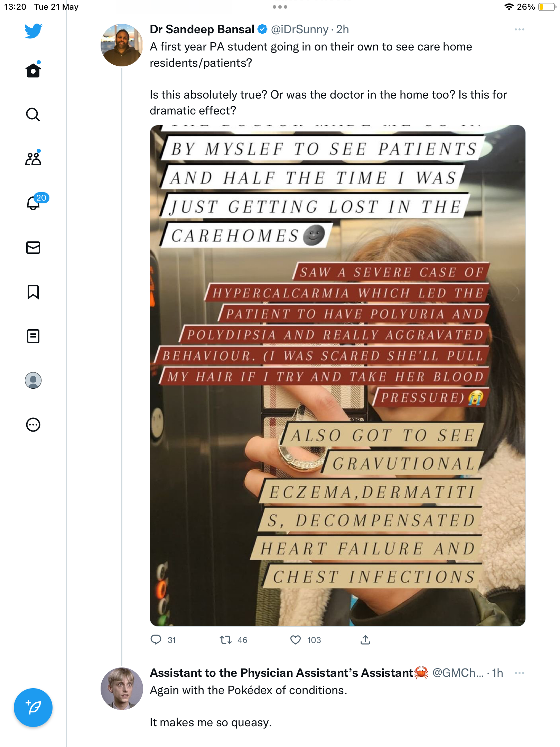The width and height of the screenshot is (560, 747).
Task: Open the attached story image in the tweet
Action: (x=338, y=376)
